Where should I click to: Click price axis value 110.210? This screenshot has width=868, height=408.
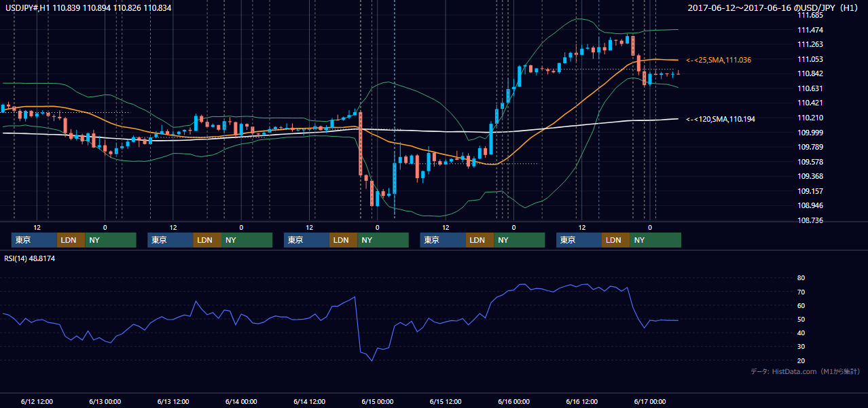tap(810, 118)
